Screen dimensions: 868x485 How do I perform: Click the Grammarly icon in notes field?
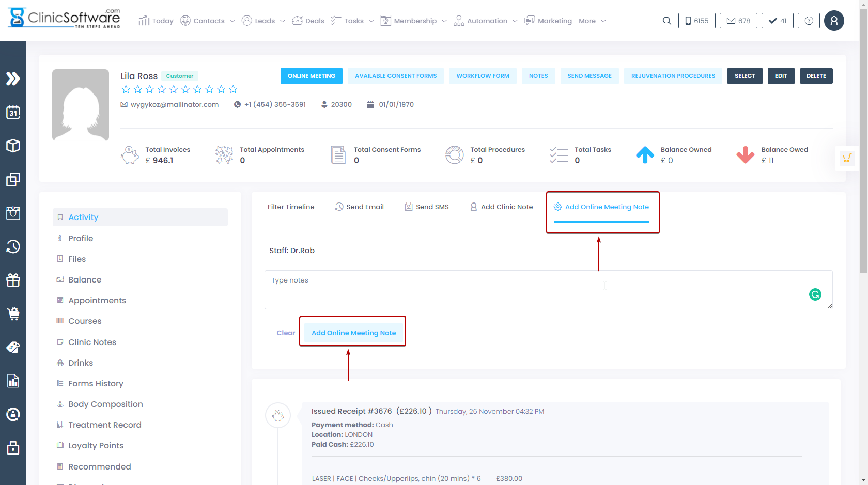[x=815, y=294]
